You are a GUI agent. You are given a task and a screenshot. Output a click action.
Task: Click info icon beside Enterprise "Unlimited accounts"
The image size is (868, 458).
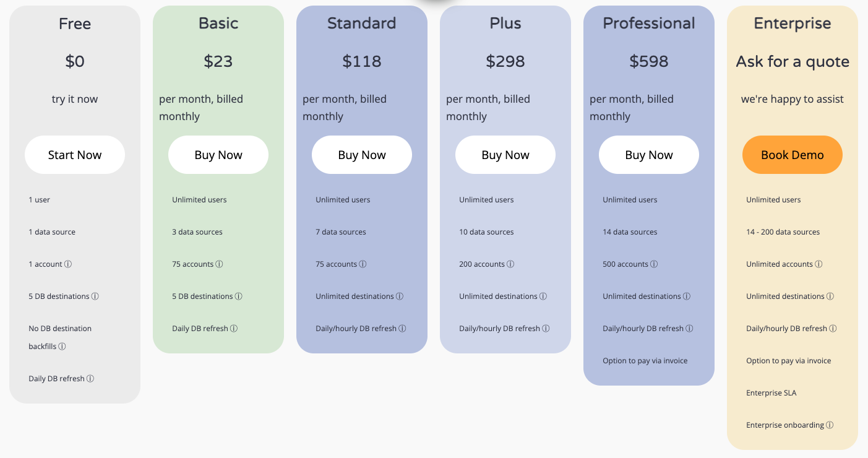819,264
